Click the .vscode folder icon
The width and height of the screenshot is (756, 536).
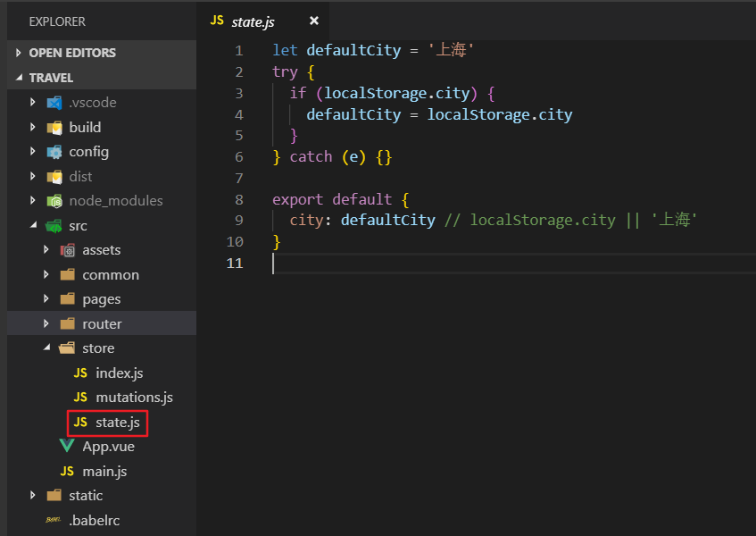pyautogui.click(x=54, y=102)
